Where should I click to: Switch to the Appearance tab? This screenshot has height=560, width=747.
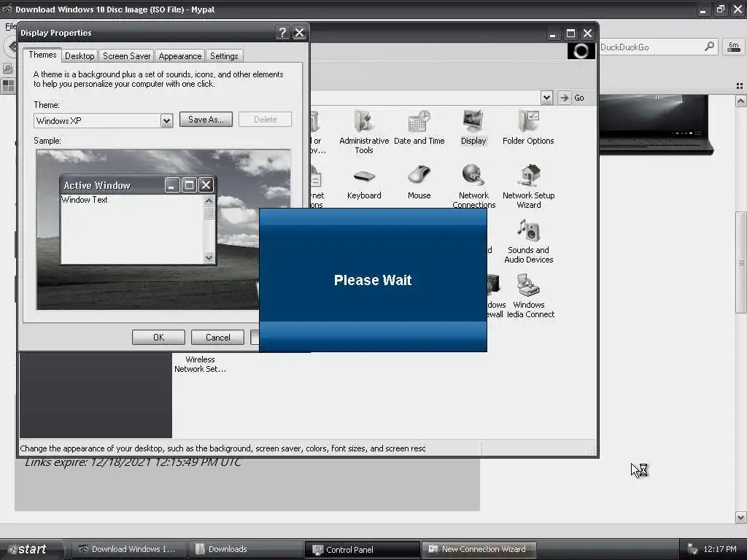click(x=180, y=56)
